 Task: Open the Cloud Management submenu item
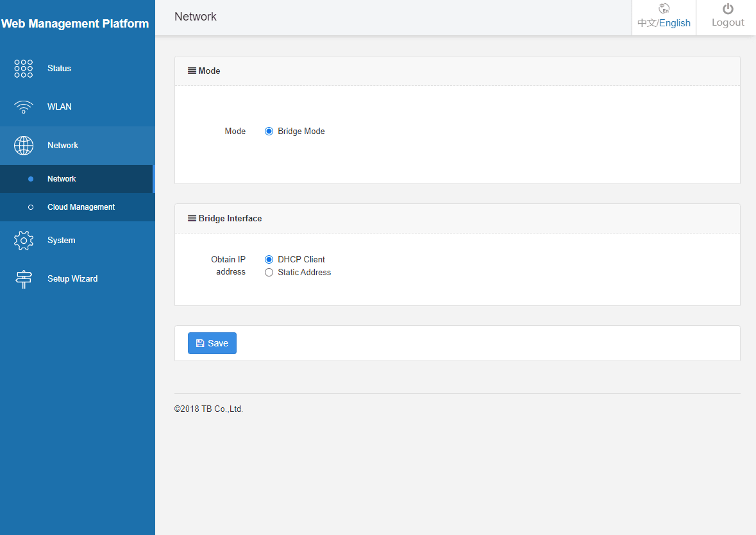81,207
